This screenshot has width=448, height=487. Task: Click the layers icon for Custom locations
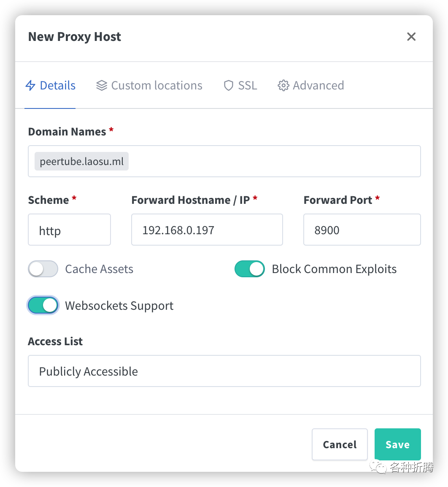[x=102, y=85]
